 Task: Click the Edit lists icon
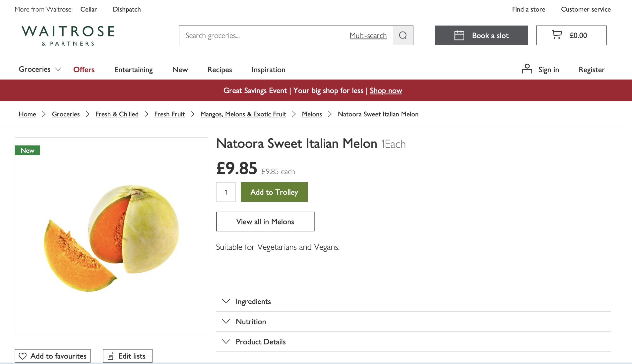111,356
